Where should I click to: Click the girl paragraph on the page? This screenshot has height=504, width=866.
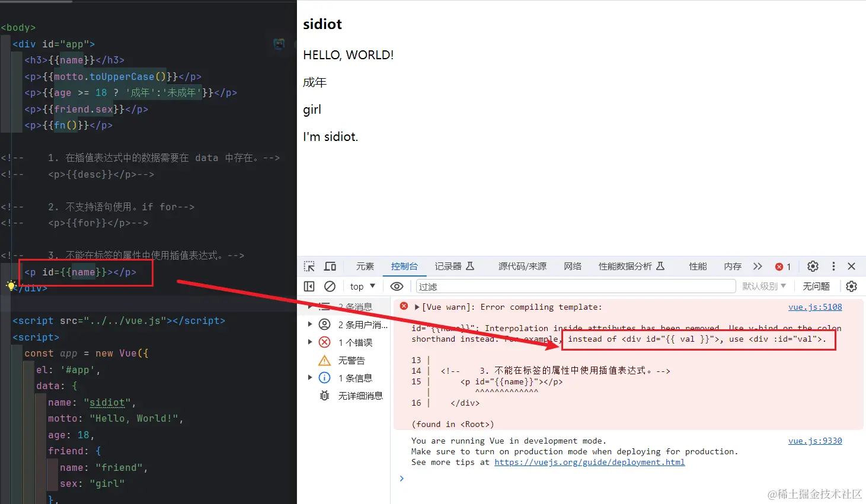coord(312,110)
